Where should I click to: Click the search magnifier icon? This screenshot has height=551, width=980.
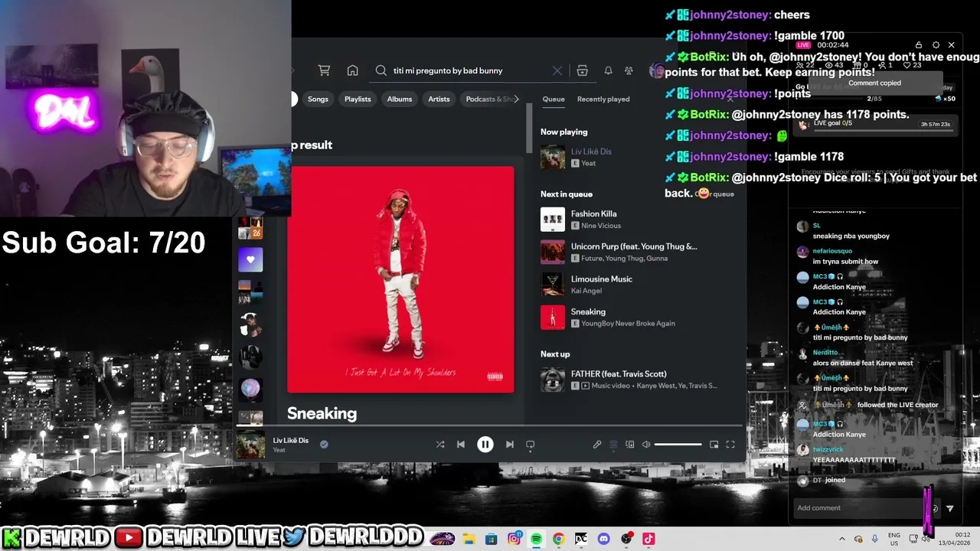tap(381, 70)
